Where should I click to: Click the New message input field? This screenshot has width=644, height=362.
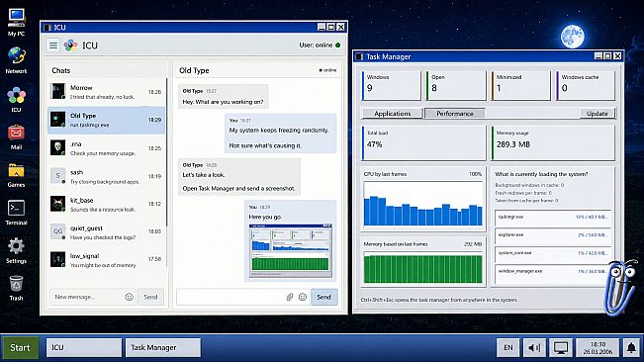tap(88, 297)
